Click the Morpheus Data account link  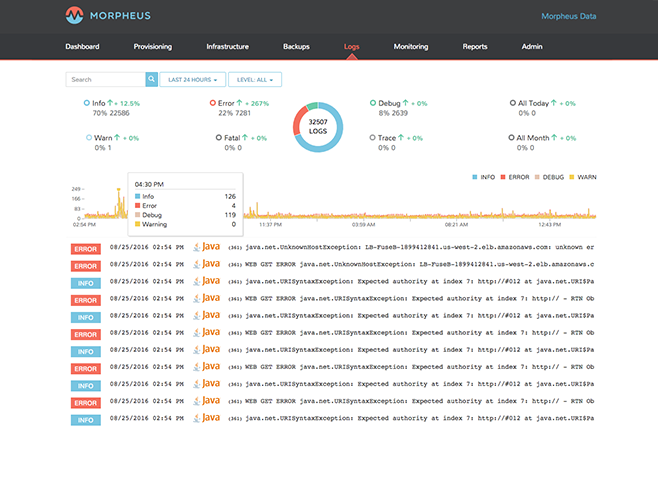coord(569,16)
